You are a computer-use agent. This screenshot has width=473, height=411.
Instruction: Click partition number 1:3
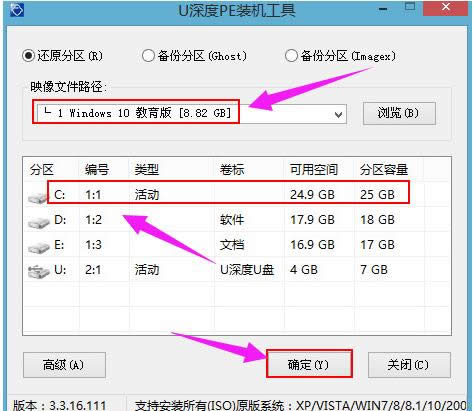point(93,245)
